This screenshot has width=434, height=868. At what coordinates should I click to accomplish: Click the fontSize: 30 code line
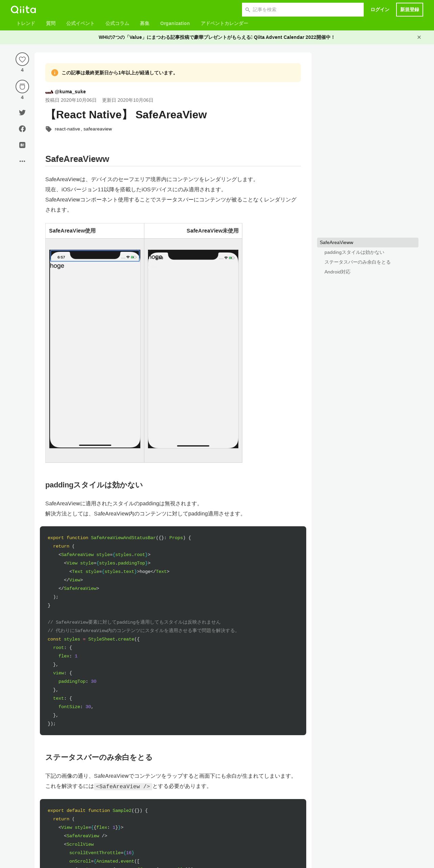76,707
